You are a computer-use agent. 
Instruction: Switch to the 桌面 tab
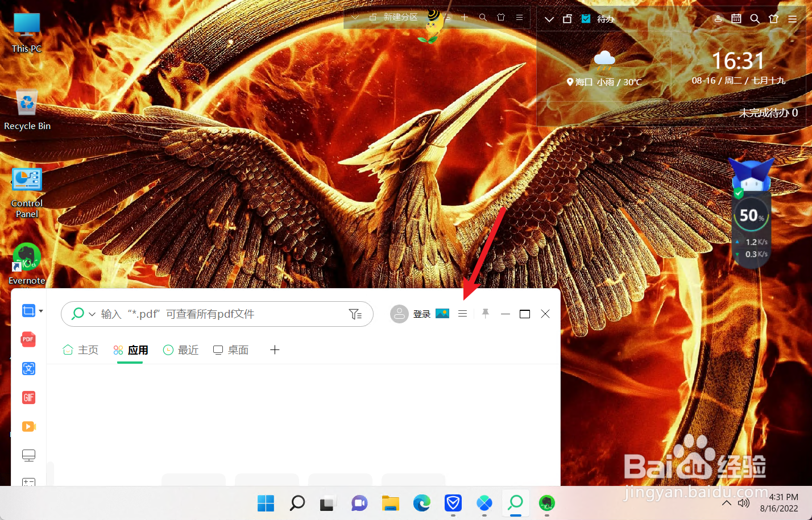point(231,350)
